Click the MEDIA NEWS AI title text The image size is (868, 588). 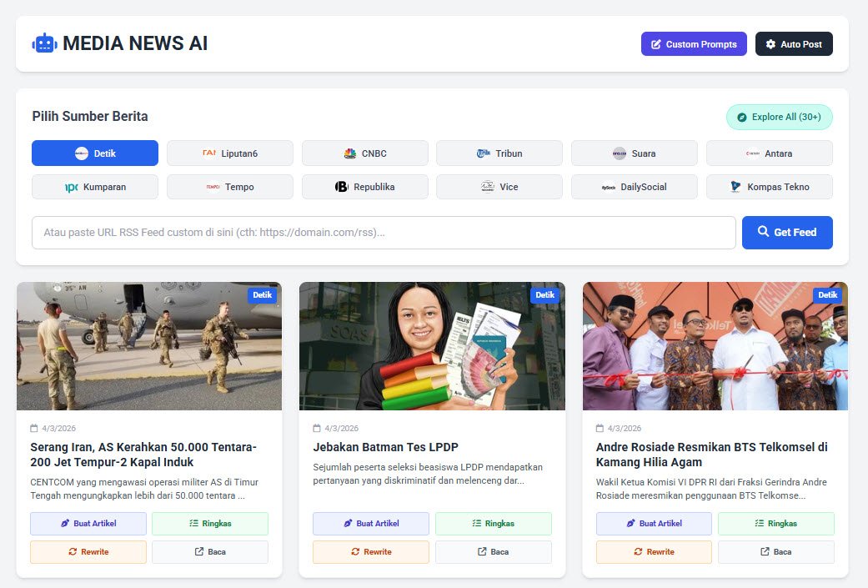coord(135,43)
